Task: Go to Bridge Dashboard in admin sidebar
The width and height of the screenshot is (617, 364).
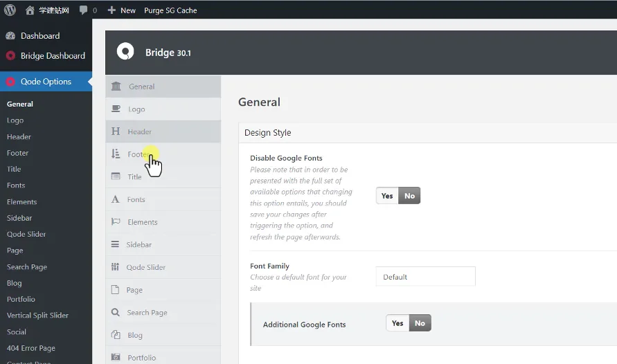Action: point(53,56)
